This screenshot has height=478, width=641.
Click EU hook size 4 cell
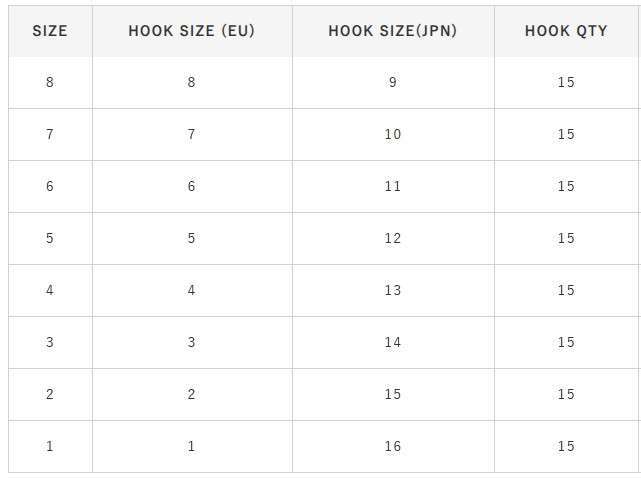(x=192, y=290)
